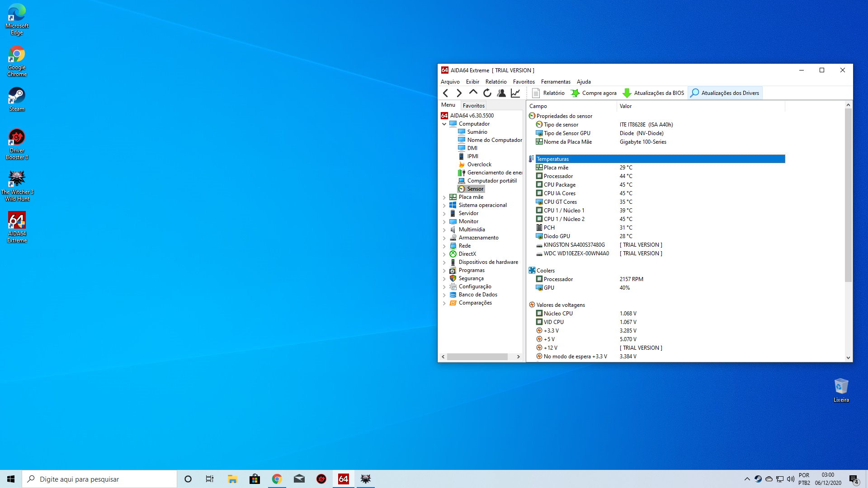Open Driver Booster 8 desktop icon

pos(17,144)
